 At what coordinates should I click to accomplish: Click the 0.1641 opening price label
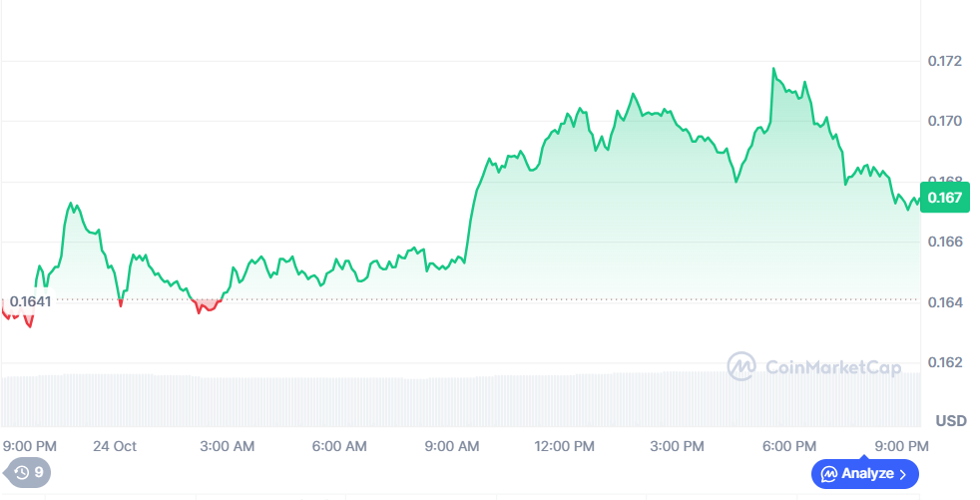click(x=29, y=299)
